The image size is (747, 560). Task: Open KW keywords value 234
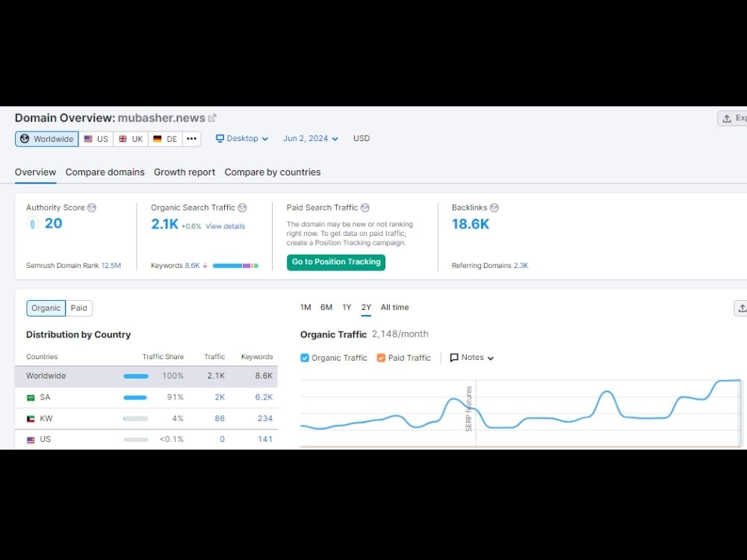(265, 419)
